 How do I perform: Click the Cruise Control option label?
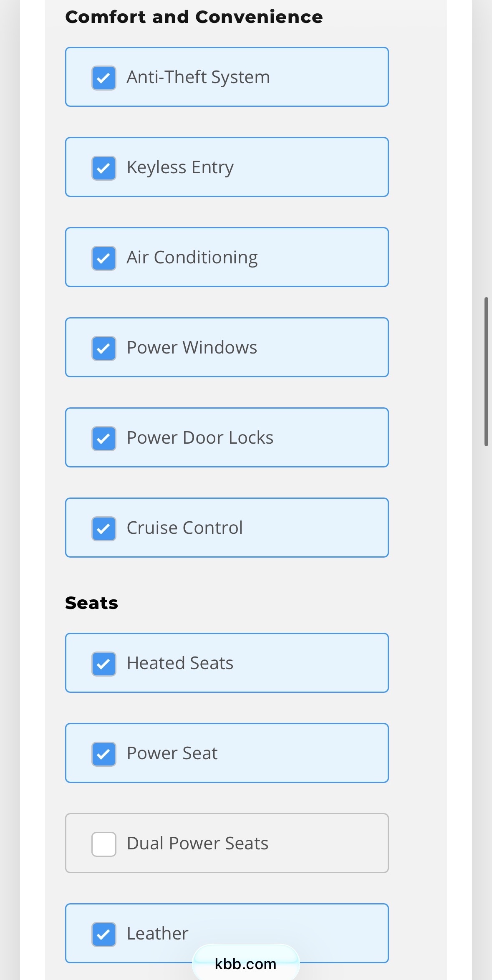(185, 528)
